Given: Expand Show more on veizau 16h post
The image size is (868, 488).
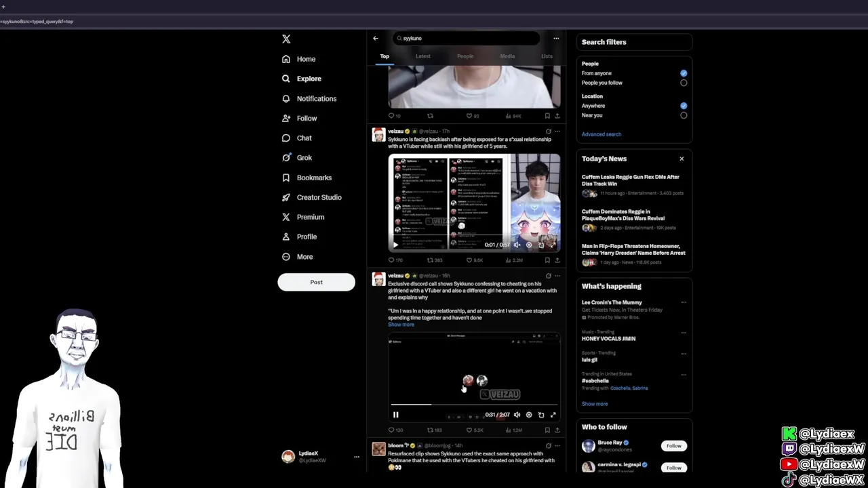Looking at the screenshot, I should click(x=401, y=325).
